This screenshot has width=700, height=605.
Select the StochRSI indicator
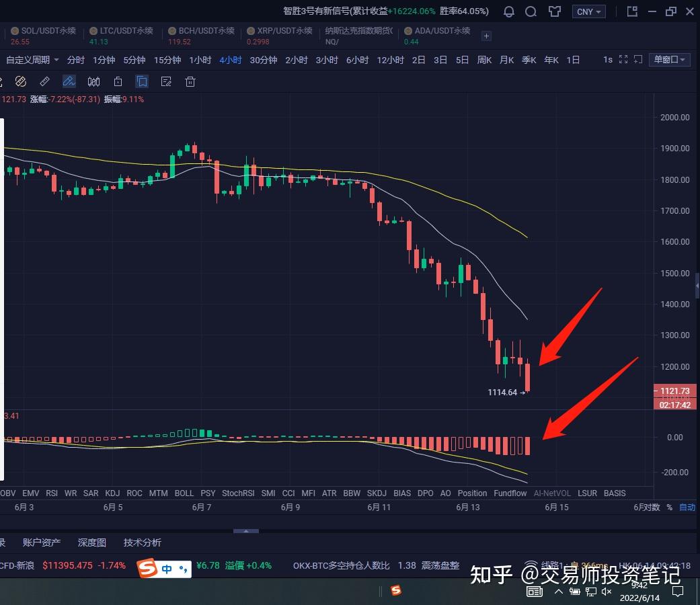pos(238,493)
